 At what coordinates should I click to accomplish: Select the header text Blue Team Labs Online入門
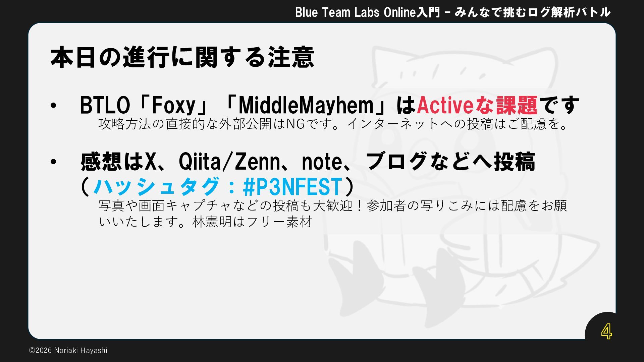(x=367, y=12)
